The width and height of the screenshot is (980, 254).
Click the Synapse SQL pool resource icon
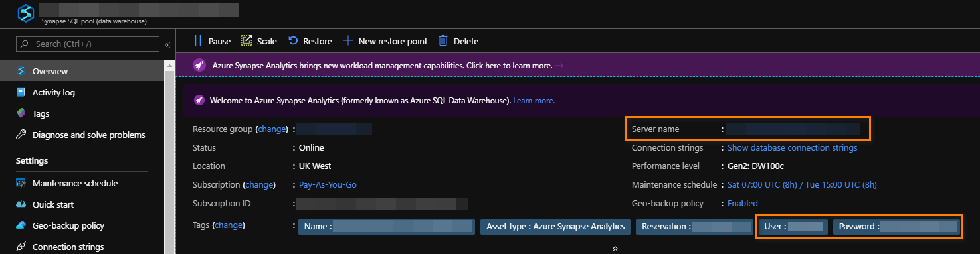coord(25,13)
